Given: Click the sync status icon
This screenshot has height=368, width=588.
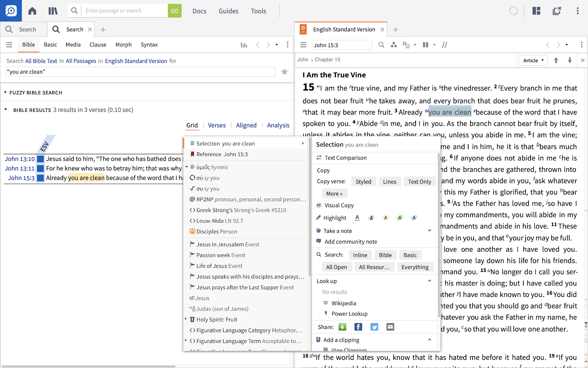Looking at the screenshot, I should pyautogui.click(x=513, y=11).
